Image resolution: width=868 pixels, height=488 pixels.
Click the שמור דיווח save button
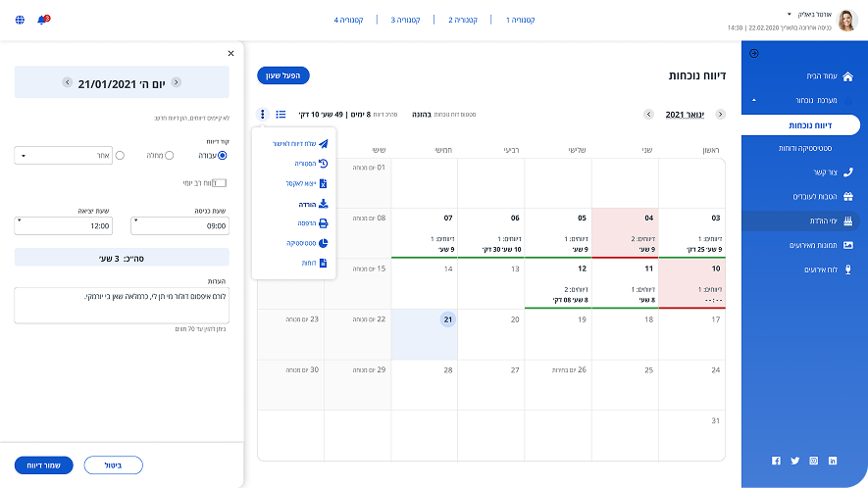click(x=44, y=464)
